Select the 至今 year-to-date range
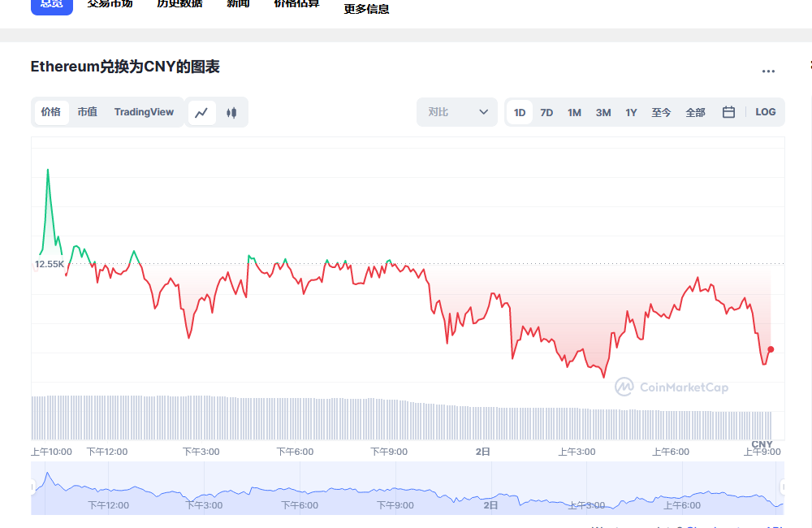The width and height of the screenshot is (812, 528). [x=661, y=112]
